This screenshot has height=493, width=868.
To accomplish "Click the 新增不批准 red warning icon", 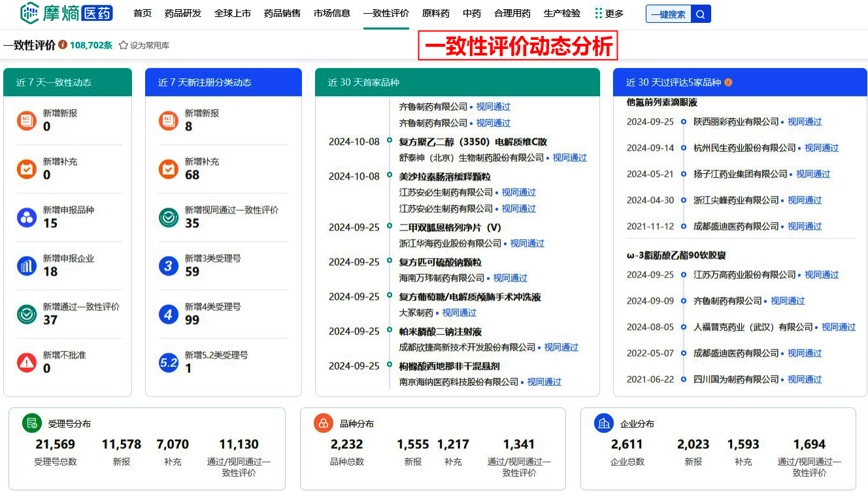I will click(27, 362).
